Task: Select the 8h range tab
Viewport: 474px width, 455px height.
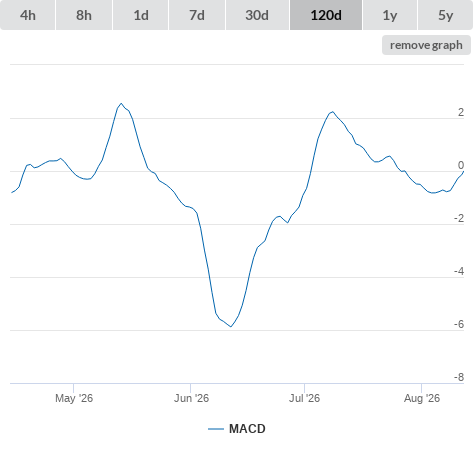Action: pos(84,15)
